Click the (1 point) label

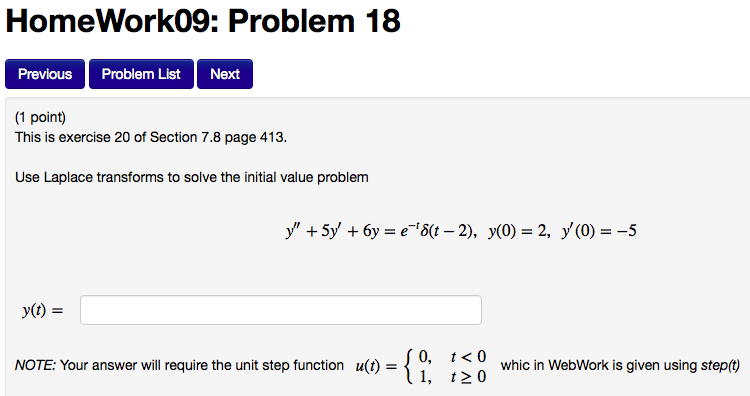(40, 117)
